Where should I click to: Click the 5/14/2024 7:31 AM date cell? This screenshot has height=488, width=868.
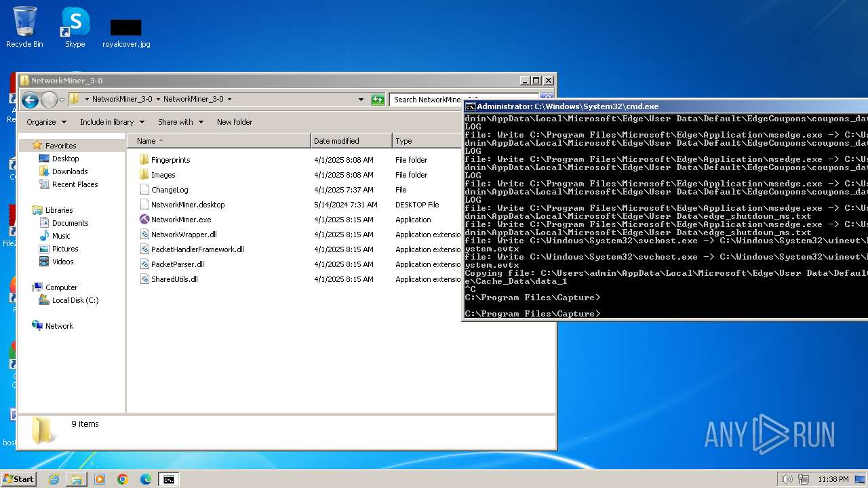(x=346, y=205)
